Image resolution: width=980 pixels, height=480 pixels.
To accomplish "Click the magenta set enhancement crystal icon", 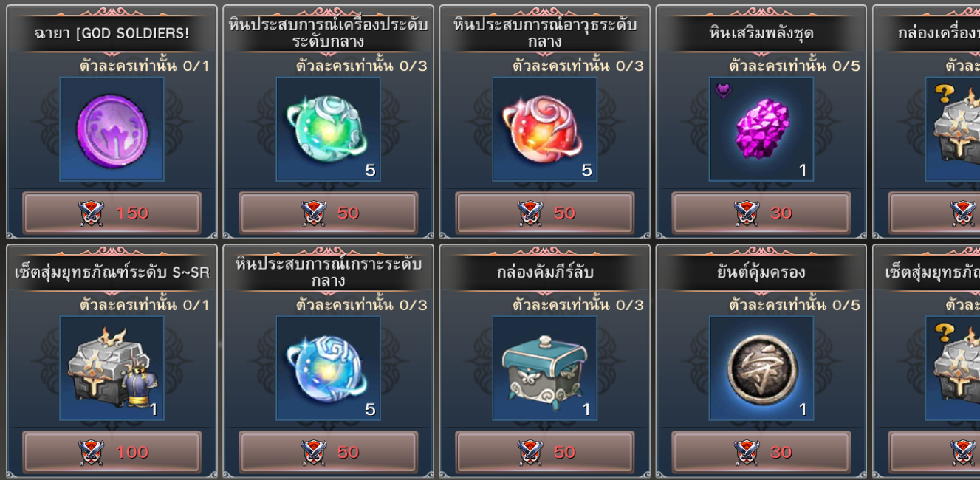I will [x=761, y=129].
